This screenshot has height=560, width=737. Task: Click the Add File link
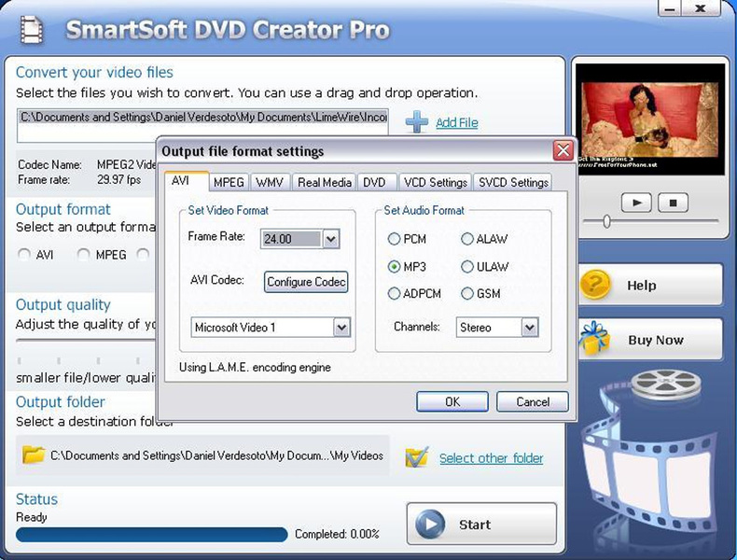point(457,122)
